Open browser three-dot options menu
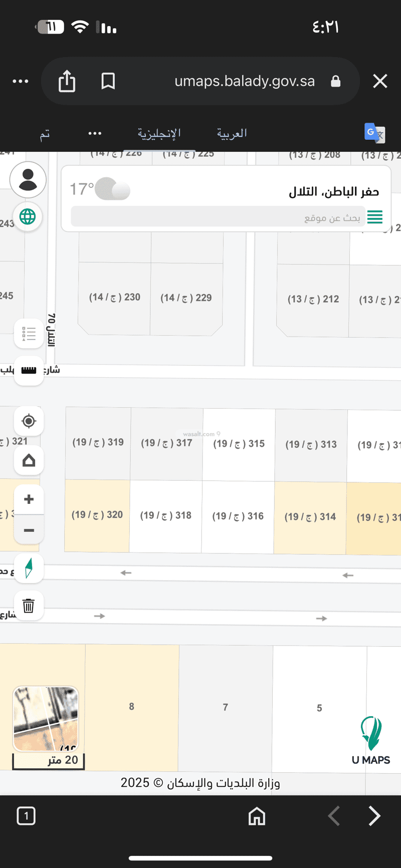 coord(21,81)
